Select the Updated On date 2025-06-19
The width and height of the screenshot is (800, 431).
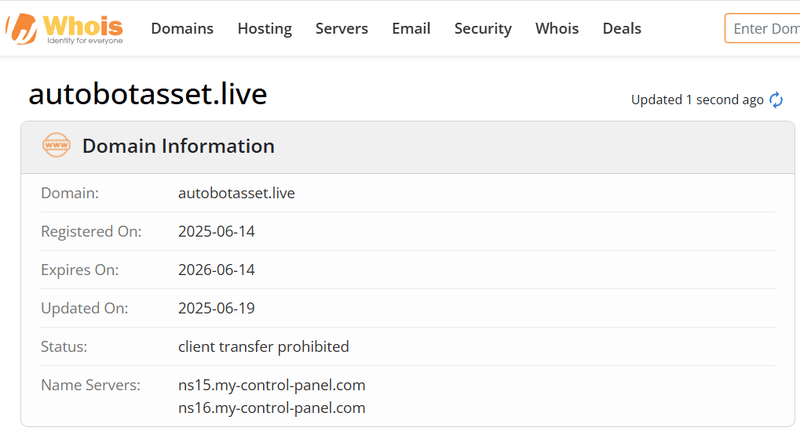point(216,308)
